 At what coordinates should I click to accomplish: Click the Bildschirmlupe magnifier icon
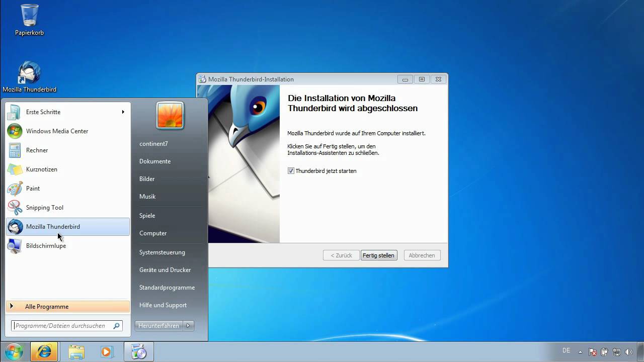coord(15,246)
